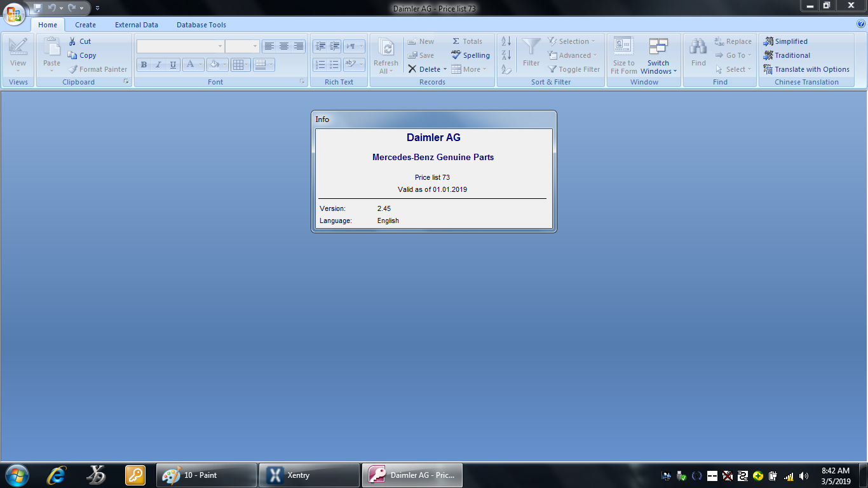Open Customize Quick Access Toolbar dropdown
The image size is (868, 488).
tap(97, 8)
